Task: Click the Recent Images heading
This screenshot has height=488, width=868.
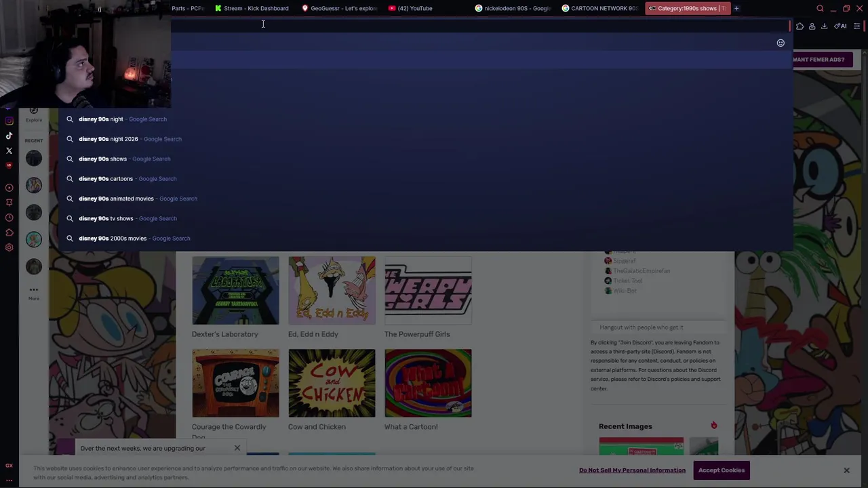Action: (625, 426)
